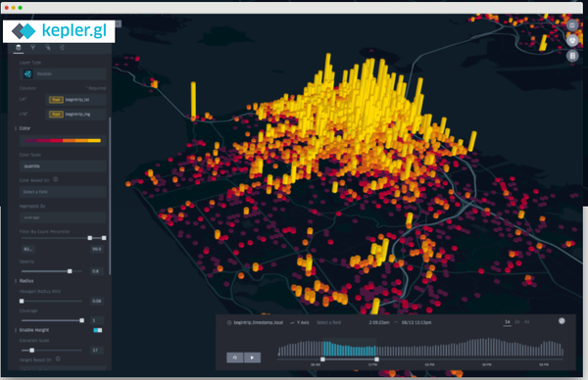
Task: Open the color palette range swatch
Action: [63, 140]
